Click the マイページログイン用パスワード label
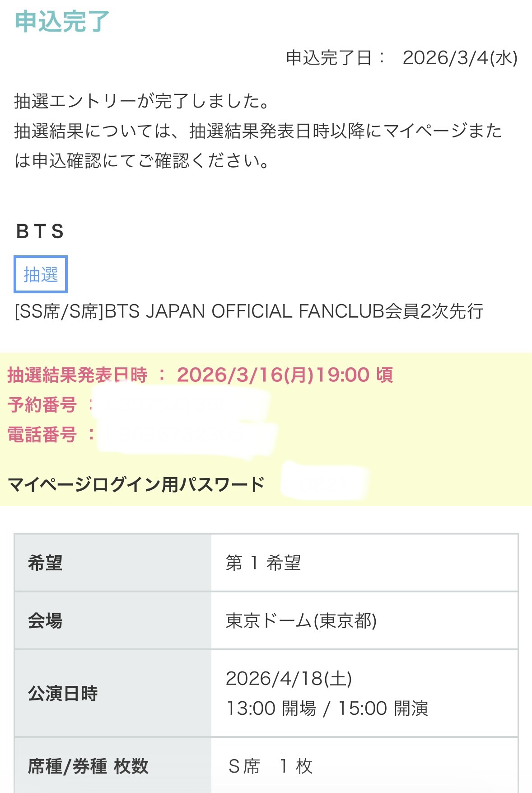Screen dimensions: 532x793 click(136, 484)
